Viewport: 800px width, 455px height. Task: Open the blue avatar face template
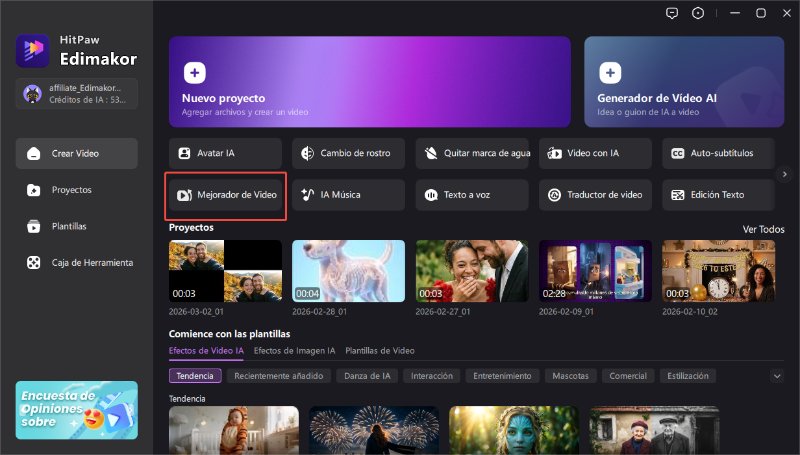514,430
